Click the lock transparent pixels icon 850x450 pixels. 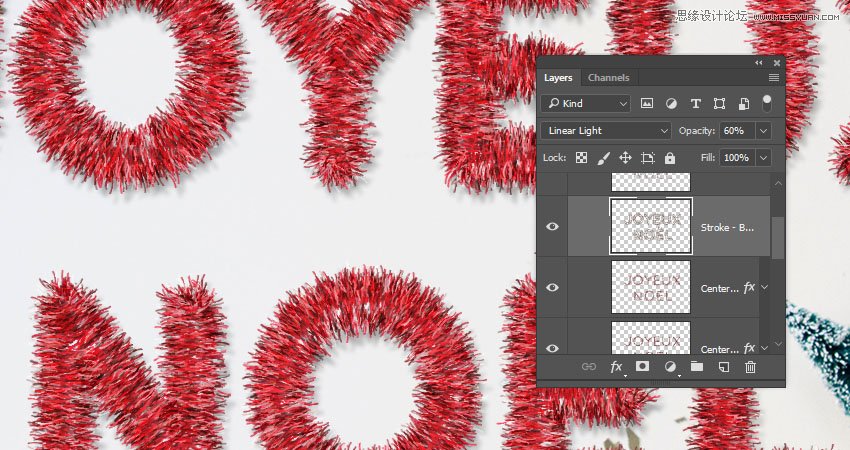coord(581,158)
